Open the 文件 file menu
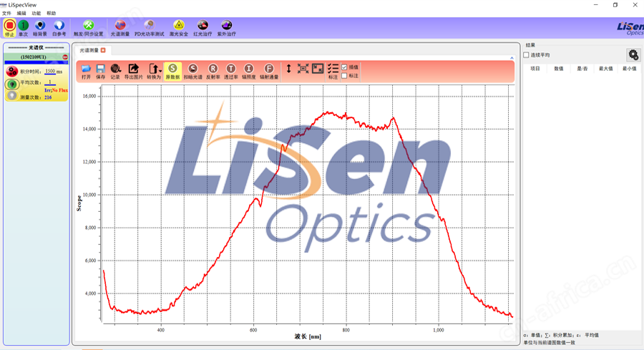The height and width of the screenshot is (350, 644). (6, 13)
